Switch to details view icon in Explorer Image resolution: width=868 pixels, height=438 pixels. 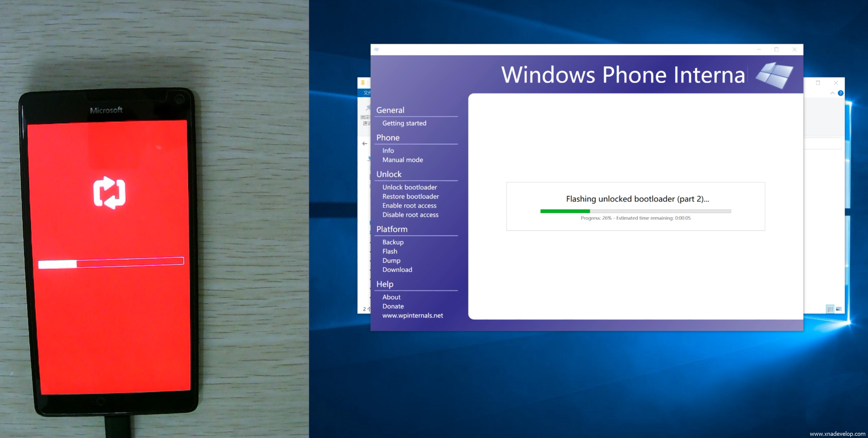pos(830,309)
